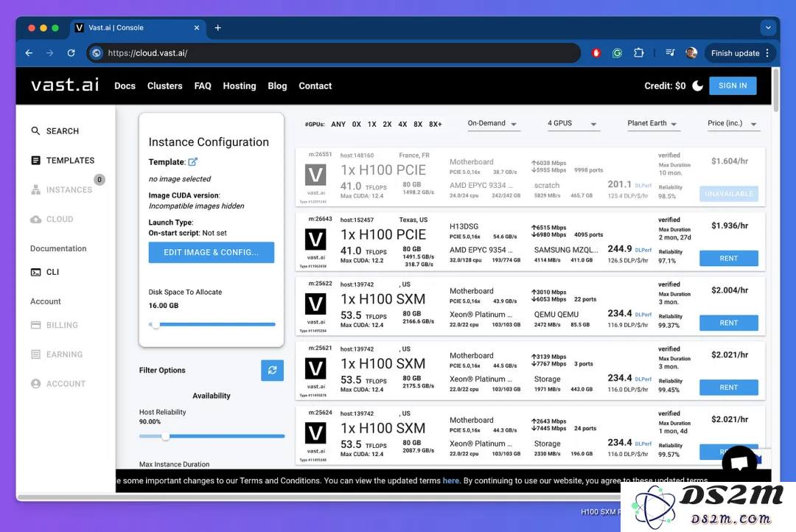Open Hosting in the top navigation
796x532 pixels.
point(240,85)
